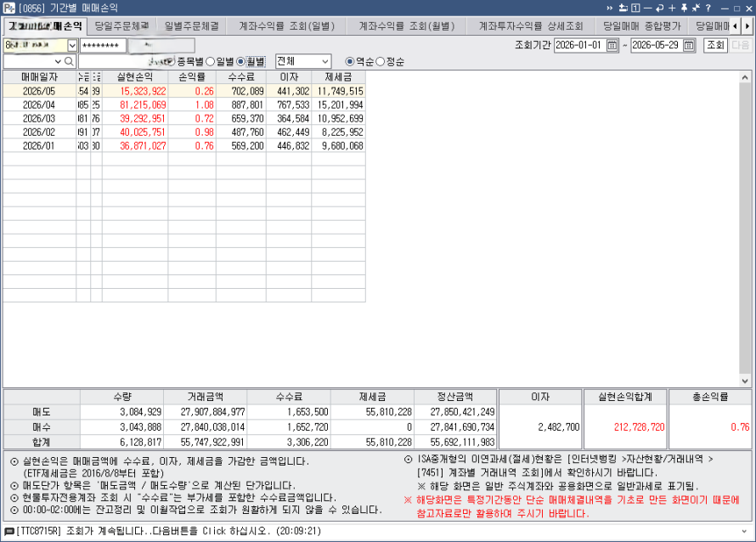The width and height of the screenshot is (756, 542).
Task: Click the total interest value 2,482,700
Action: pos(558,427)
